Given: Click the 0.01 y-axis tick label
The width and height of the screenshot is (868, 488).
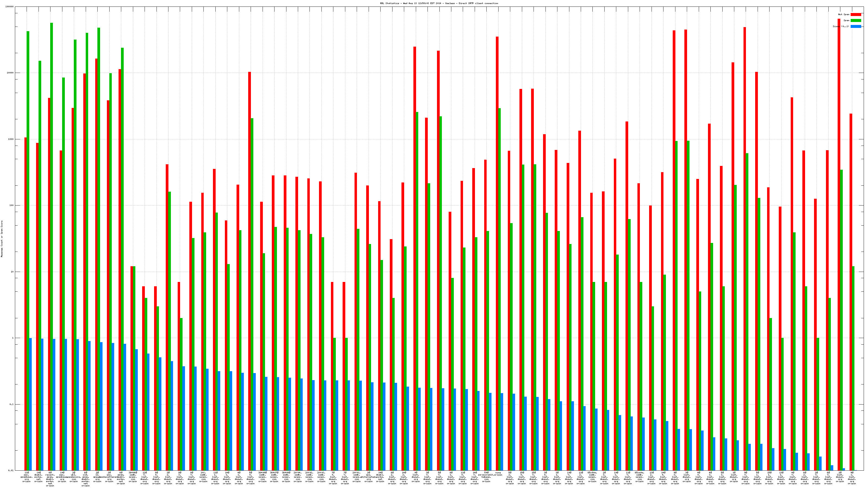Looking at the screenshot, I should pyautogui.click(x=11, y=470).
